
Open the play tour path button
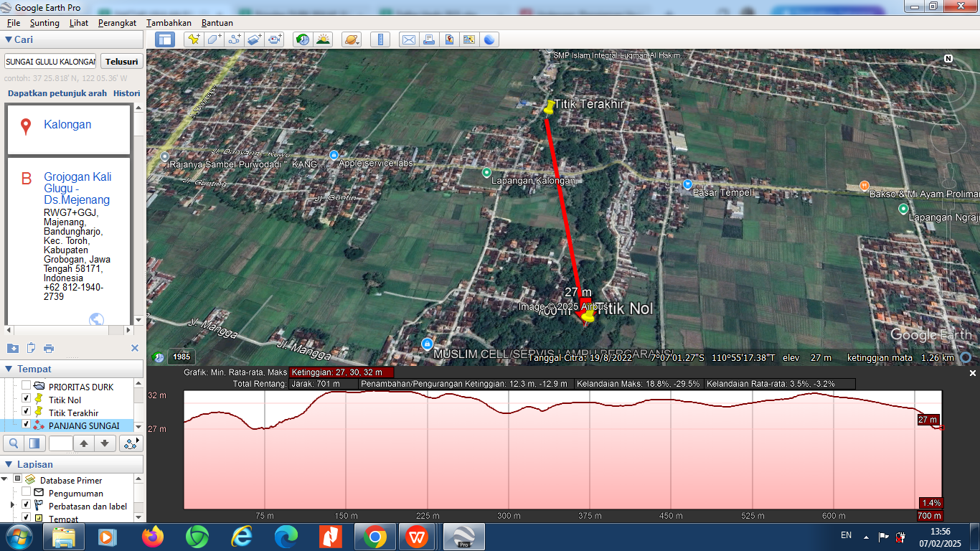(x=131, y=443)
